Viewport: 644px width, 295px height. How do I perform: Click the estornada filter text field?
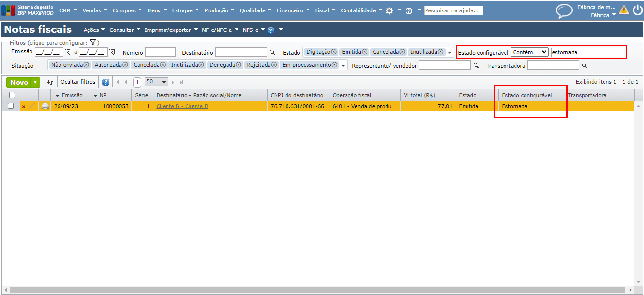click(588, 52)
